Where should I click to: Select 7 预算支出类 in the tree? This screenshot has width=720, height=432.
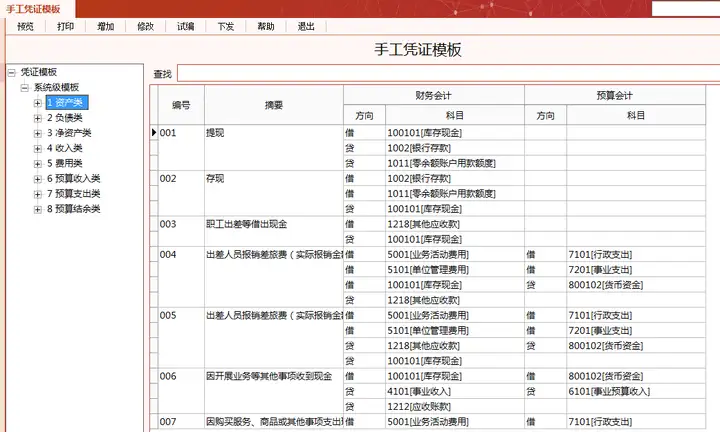(x=73, y=194)
